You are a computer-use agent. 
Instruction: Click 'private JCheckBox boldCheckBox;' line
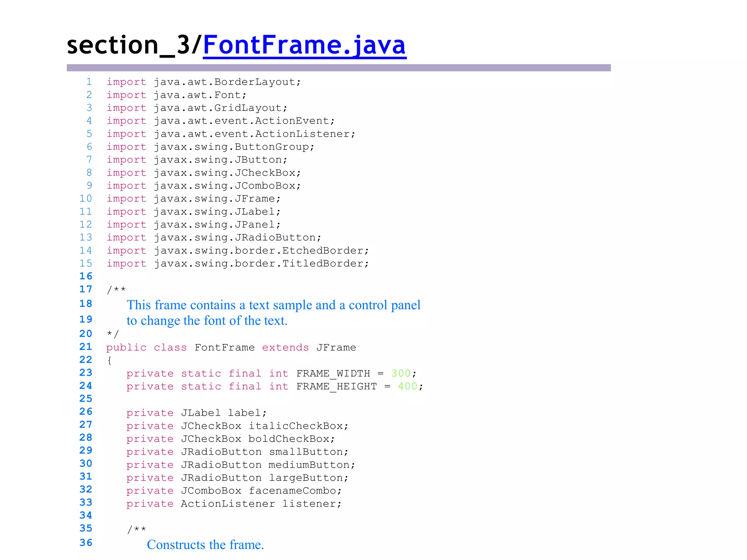231,439
